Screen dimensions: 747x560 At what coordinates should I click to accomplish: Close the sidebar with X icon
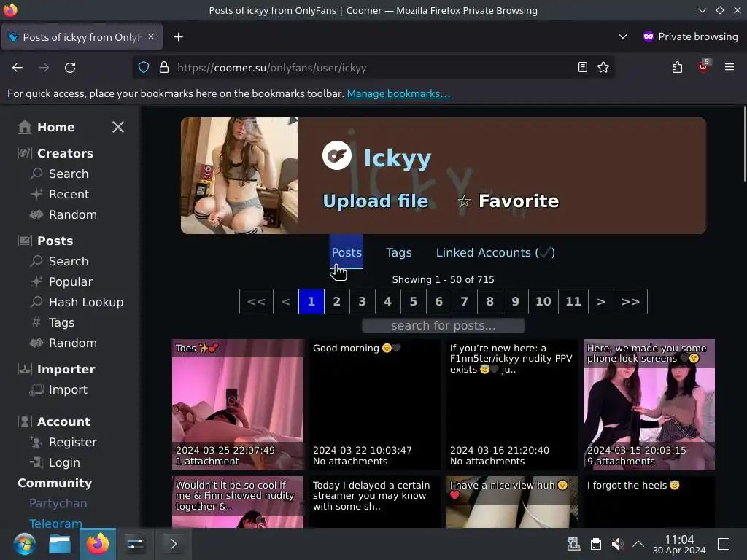[x=117, y=127]
